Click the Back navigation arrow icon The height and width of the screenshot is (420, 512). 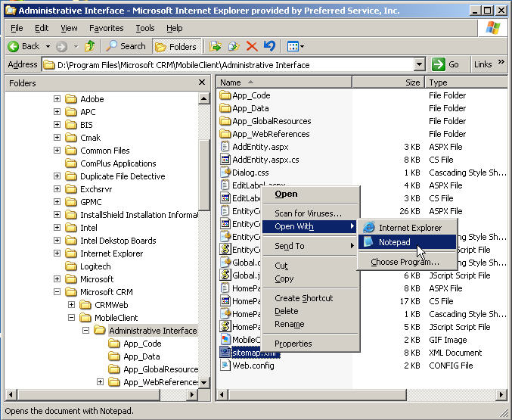tap(14, 46)
